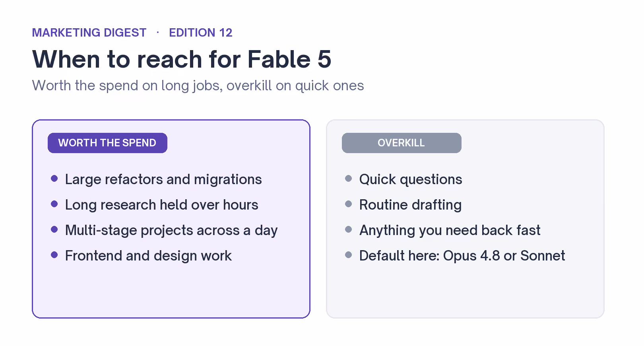
Task: Select the Quick questions item
Action: pos(411,179)
